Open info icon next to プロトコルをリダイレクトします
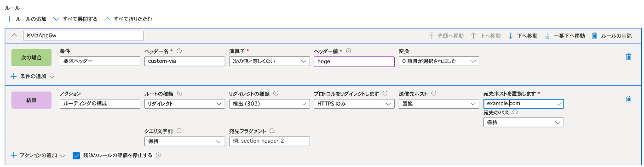Viewport: 644px width, 167px height. point(385,93)
